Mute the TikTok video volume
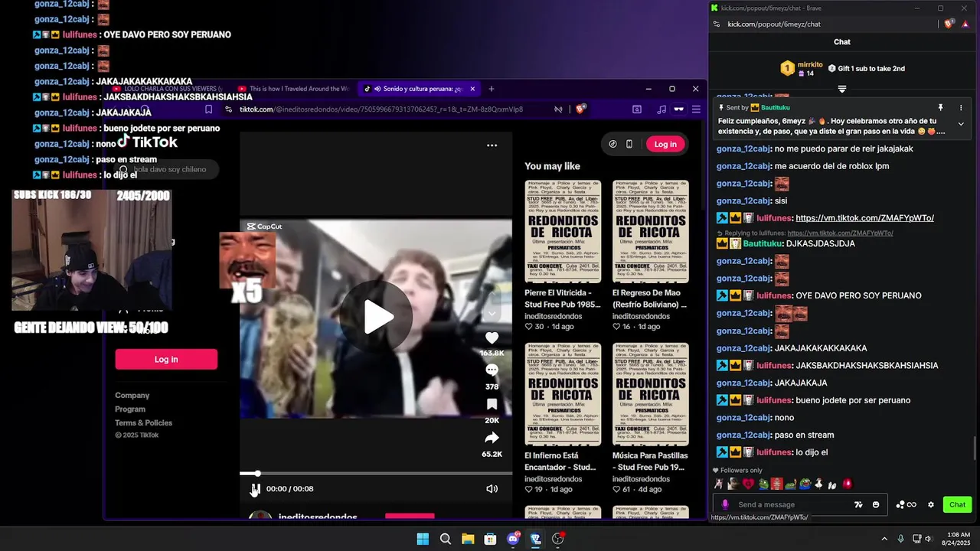 tap(492, 489)
